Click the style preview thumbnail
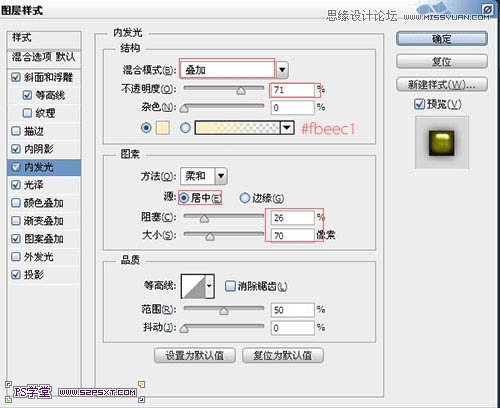 (x=442, y=143)
